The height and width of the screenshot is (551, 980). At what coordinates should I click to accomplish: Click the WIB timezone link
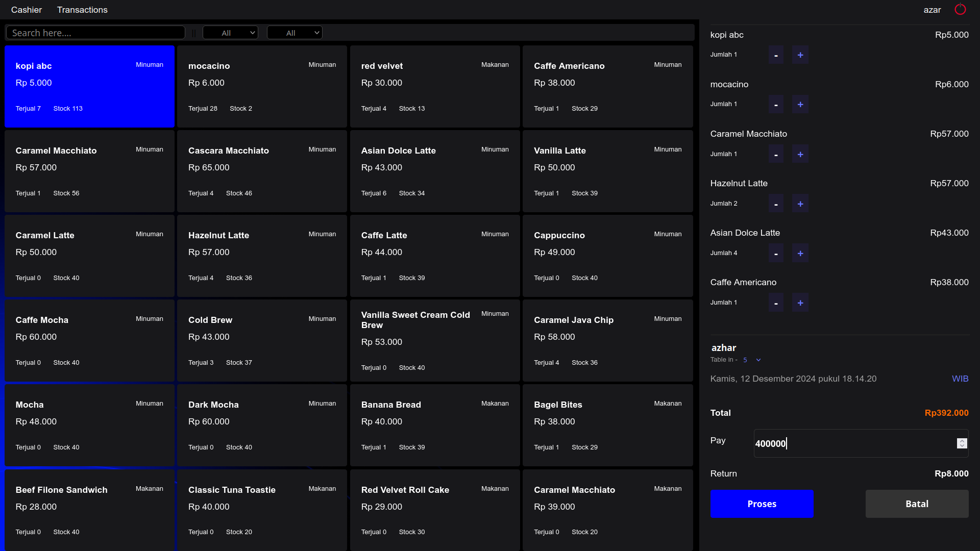(x=960, y=379)
